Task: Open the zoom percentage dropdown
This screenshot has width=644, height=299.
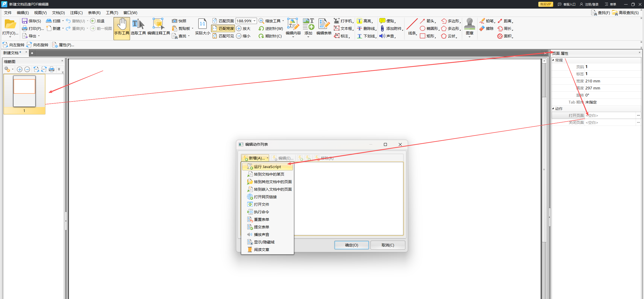Action: [255, 21]
